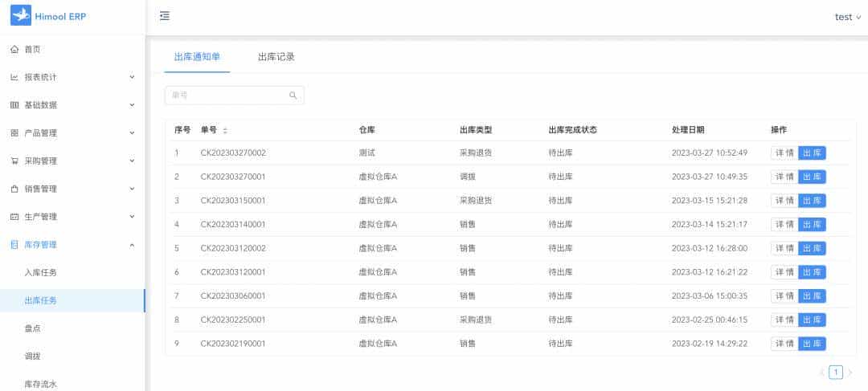The height and width of the screenshot is (391, 868).
Task: Click the product icon beside 产品管理
Action: (15, 132)
